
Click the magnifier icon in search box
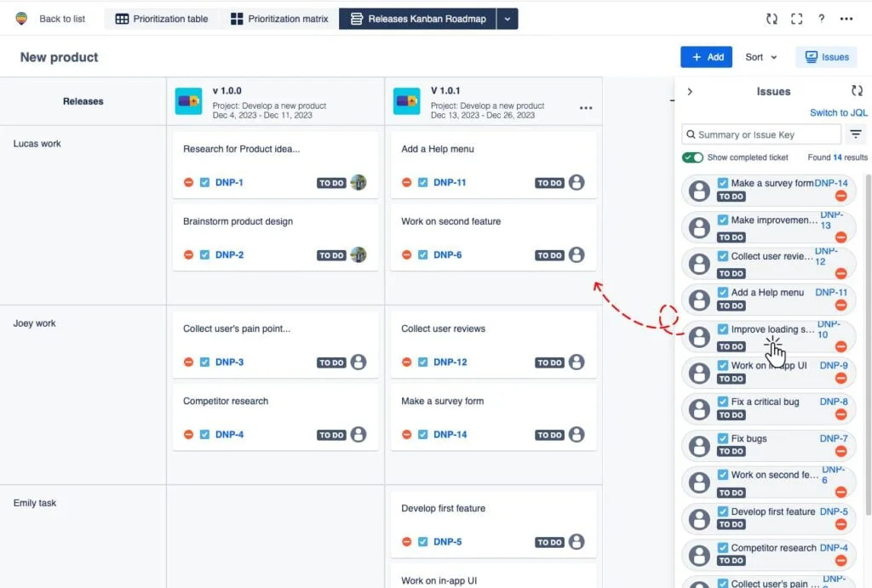(x=691, y=134)
